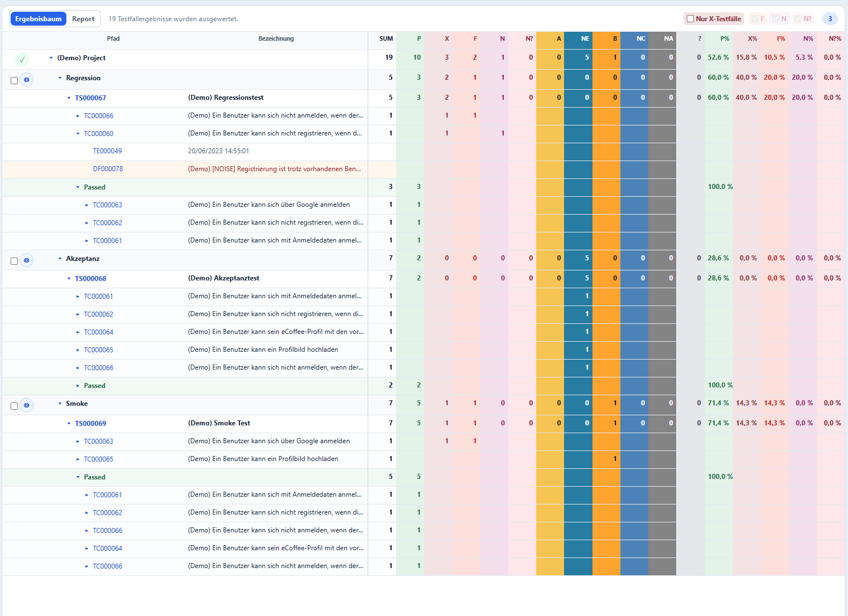Tick the checkbox in the Smoke row
The height and width of the screenshot is (616, 848).
click(x=14, y=406)
